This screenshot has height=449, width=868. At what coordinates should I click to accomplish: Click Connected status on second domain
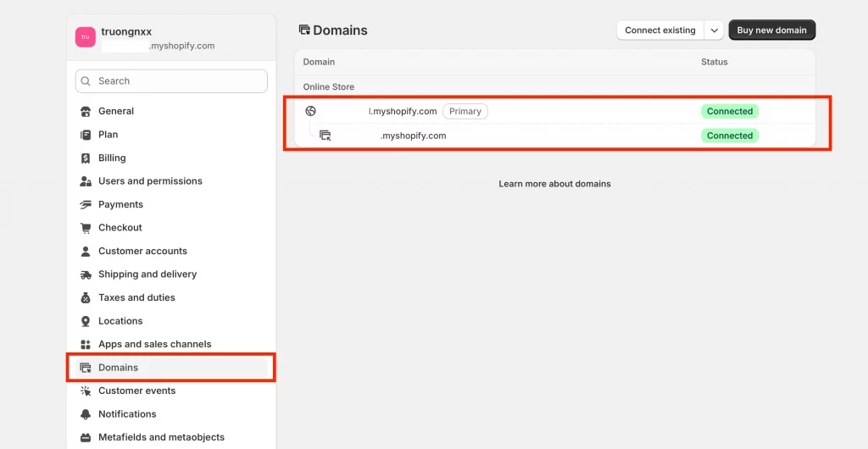tap(730, 136)
